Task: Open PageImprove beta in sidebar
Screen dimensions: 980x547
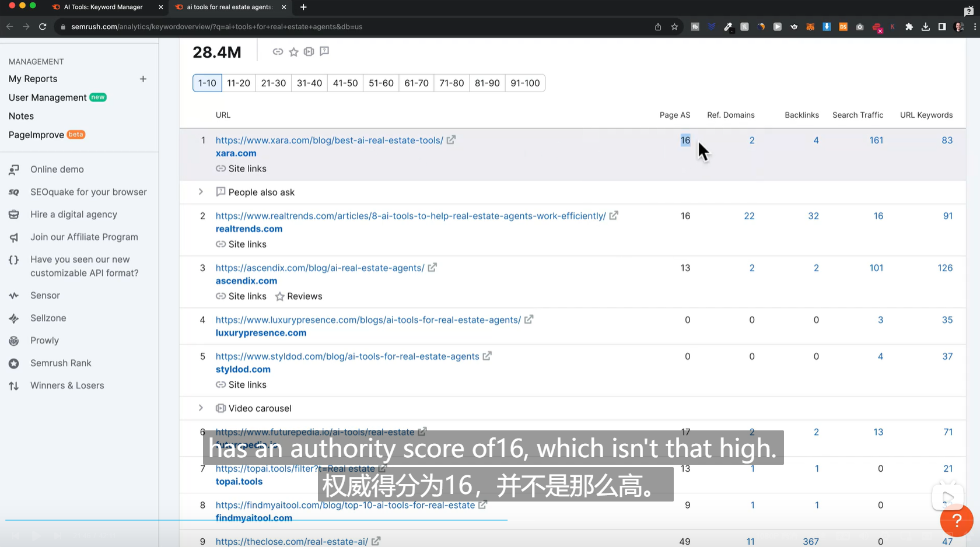Action: click(37, 135)
